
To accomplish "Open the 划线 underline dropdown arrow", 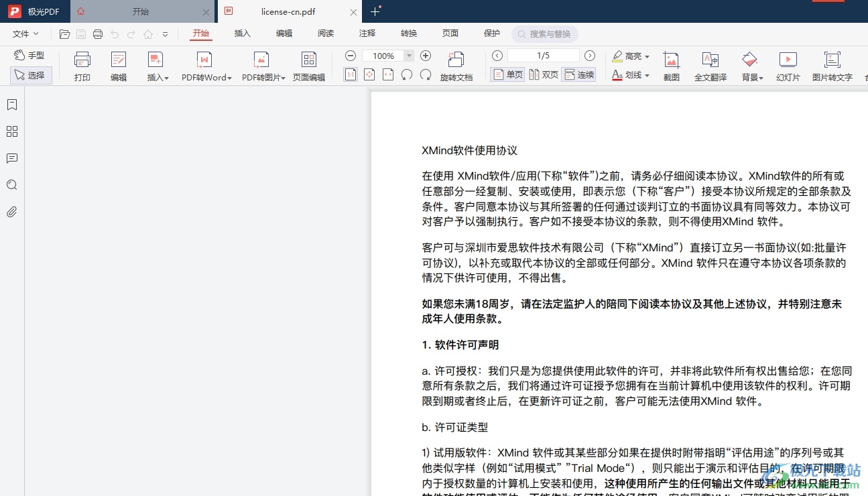I will tap(647, 75).
